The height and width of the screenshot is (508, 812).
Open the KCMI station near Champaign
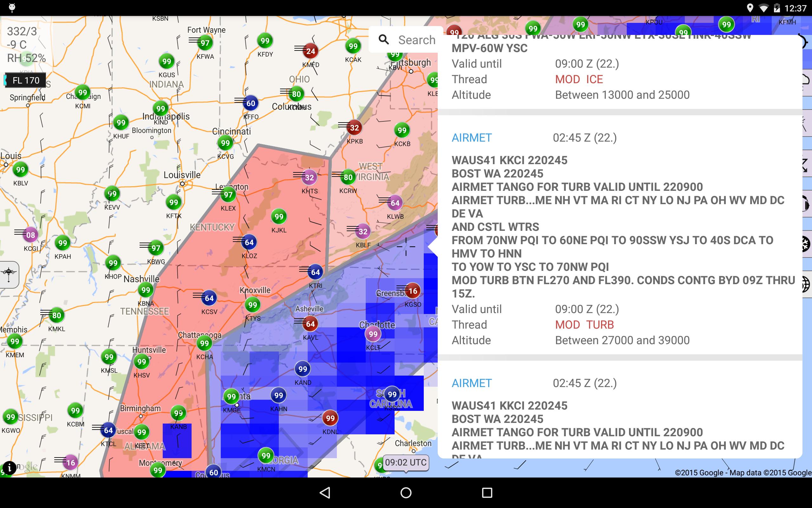pos(82,93)
